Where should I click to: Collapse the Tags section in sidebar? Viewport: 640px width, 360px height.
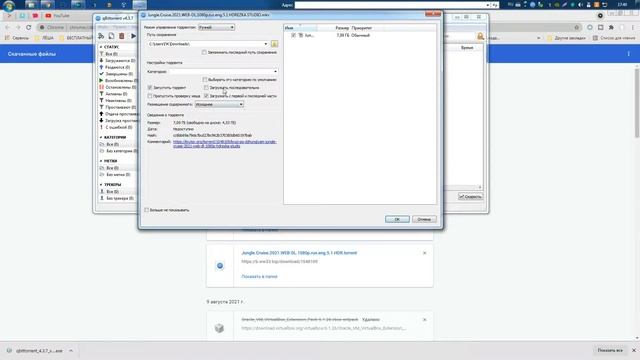tap(101, 161)
